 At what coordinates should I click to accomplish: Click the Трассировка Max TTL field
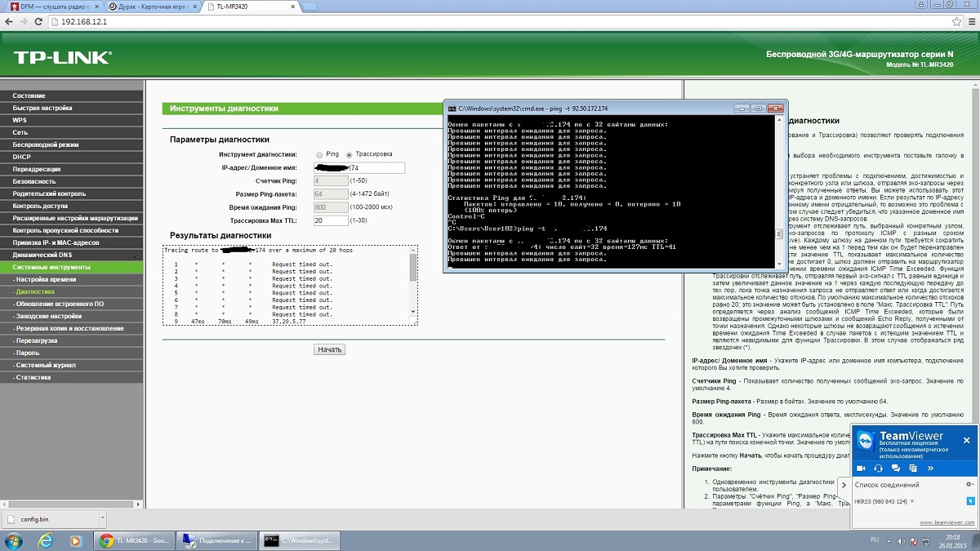coord(330,220)
